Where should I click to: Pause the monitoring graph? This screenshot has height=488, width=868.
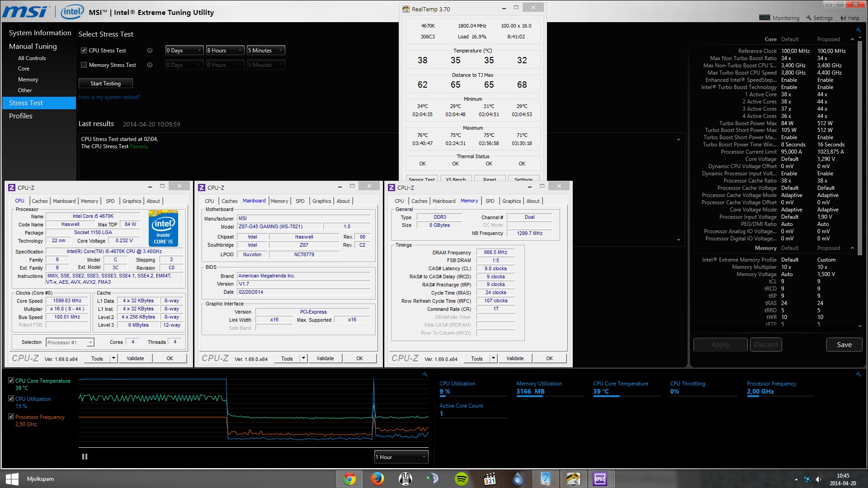[x=85, y=457]
